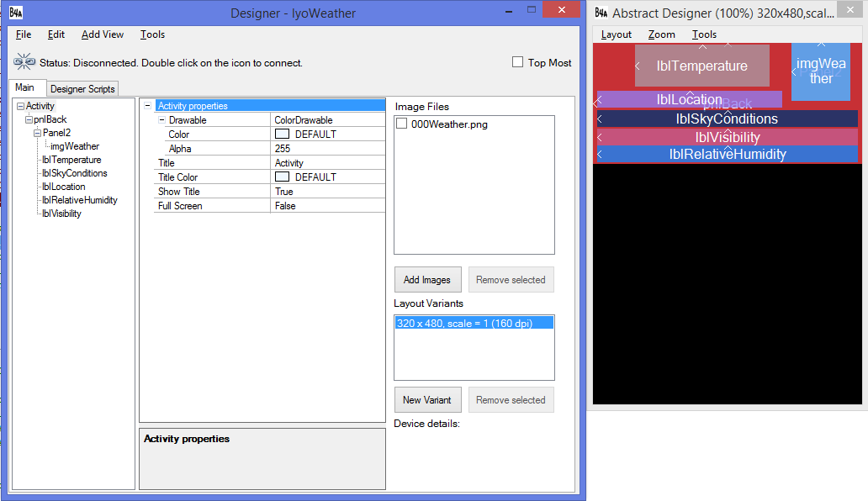
Task: Click the lblVisibility view in Abstract Designer
Action: click(x=727, y=137)
